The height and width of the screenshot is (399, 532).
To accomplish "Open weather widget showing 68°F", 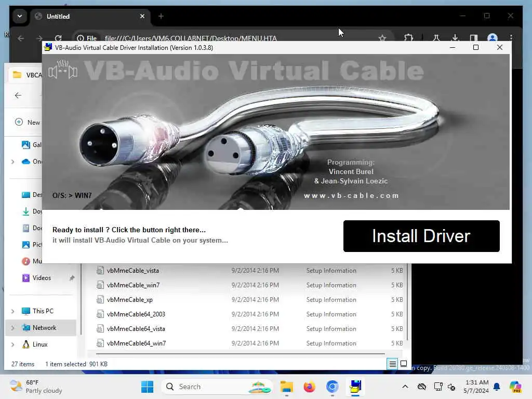I will click(36, 387).
